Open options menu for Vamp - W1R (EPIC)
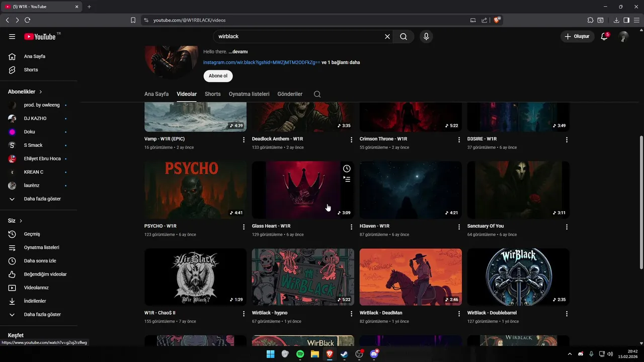This screenshot has width=644, height=362. 244,140
